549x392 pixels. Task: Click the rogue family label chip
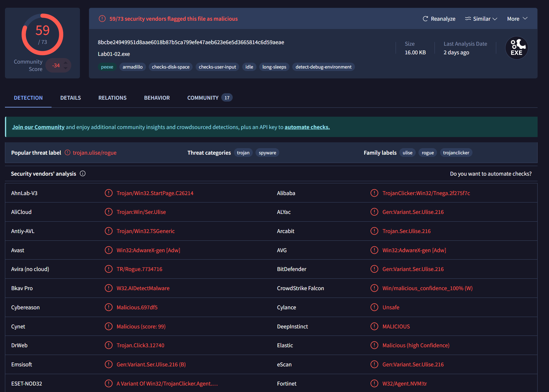click(428, 153)
